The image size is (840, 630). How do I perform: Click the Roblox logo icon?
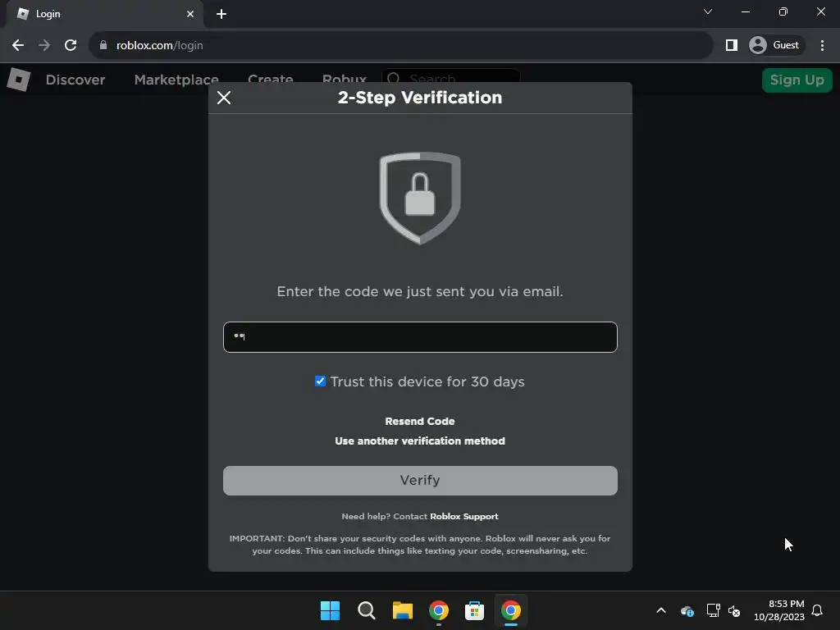(x=19, y=80)
